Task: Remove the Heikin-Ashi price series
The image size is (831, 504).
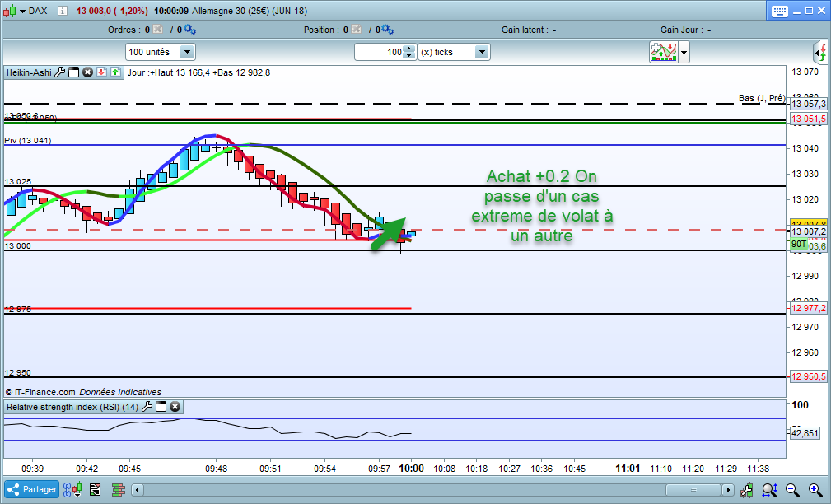Action: pos(87,72)
